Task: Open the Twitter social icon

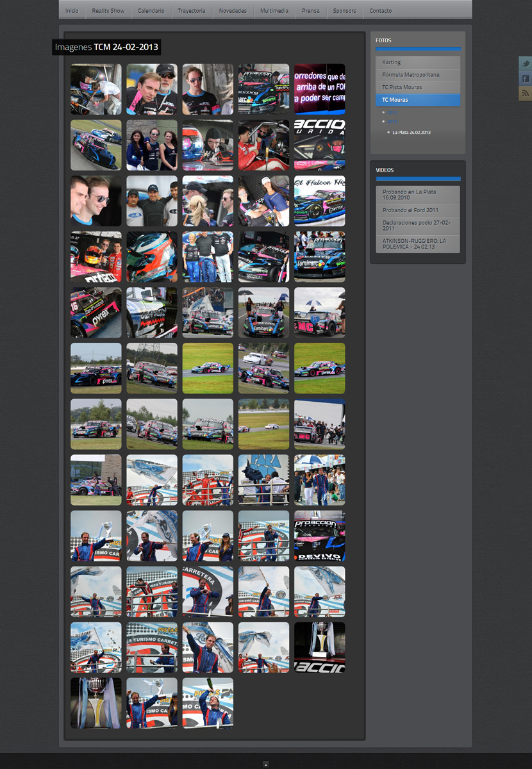Action: [526, 63]
